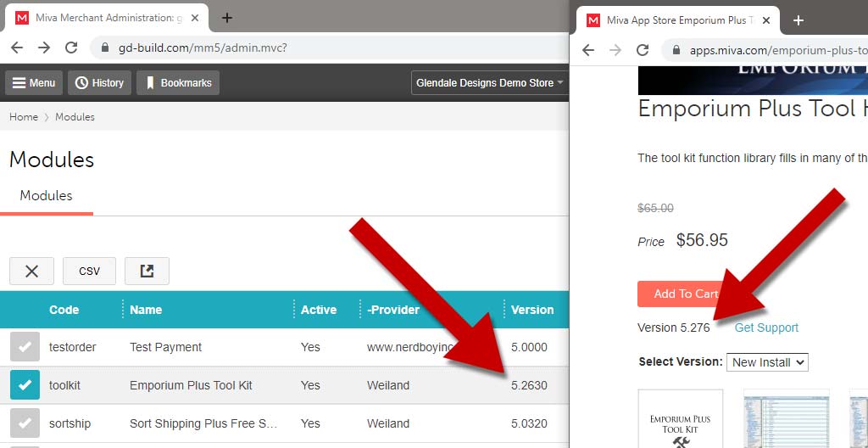Close the Miva App Store Emporium Plus tab
The width and height of the screenshot is (868, 448).
coord(766,20)
